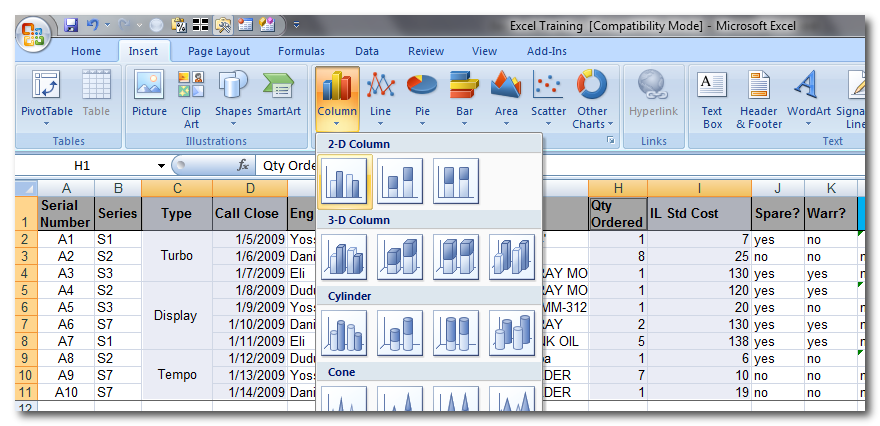Pick the 2-D Clustered Column chart
Viewport: 880px width, 426px height.
(343, 180)
